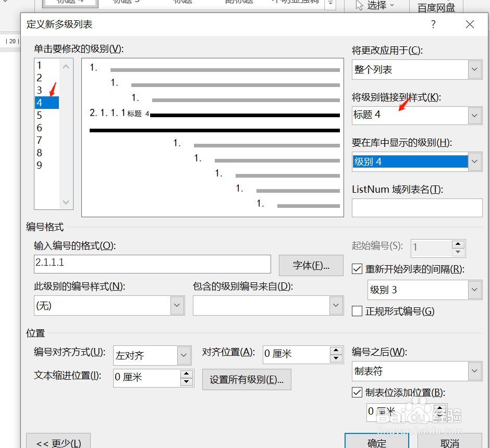Open the 编号之后 dropdown showing 制表符

474,371
